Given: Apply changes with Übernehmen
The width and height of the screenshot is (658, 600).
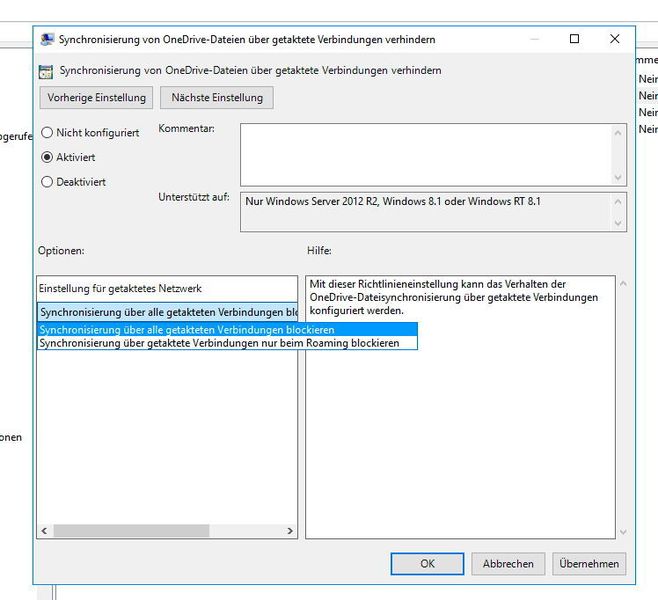Looking at the screenshot, I should point(589,563).
